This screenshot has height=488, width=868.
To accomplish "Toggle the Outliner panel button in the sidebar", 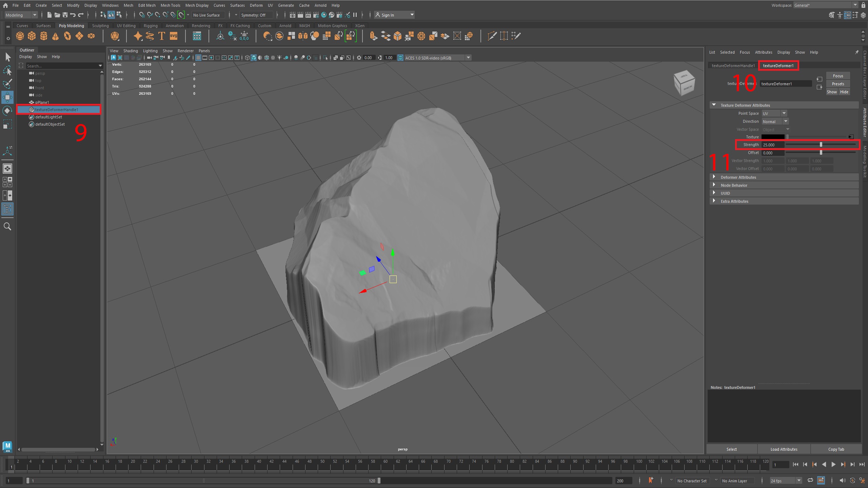I will tap(7, 209).
